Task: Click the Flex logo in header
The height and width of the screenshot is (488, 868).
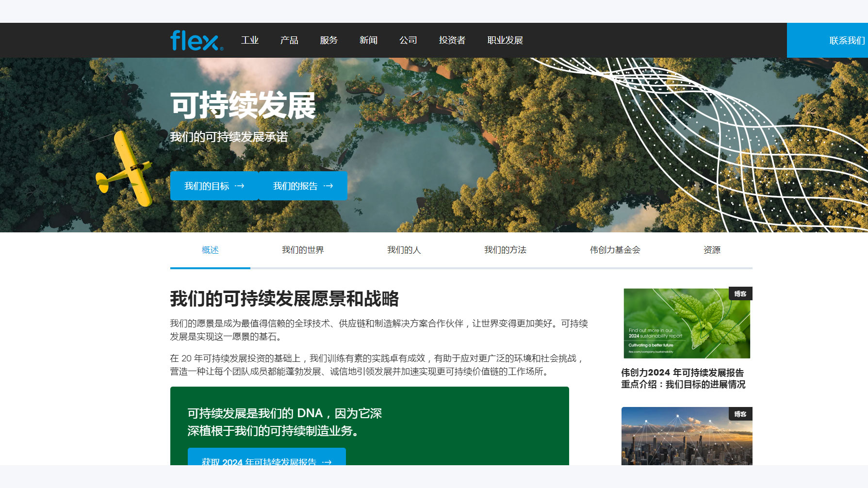Action: tap(197, 40)
